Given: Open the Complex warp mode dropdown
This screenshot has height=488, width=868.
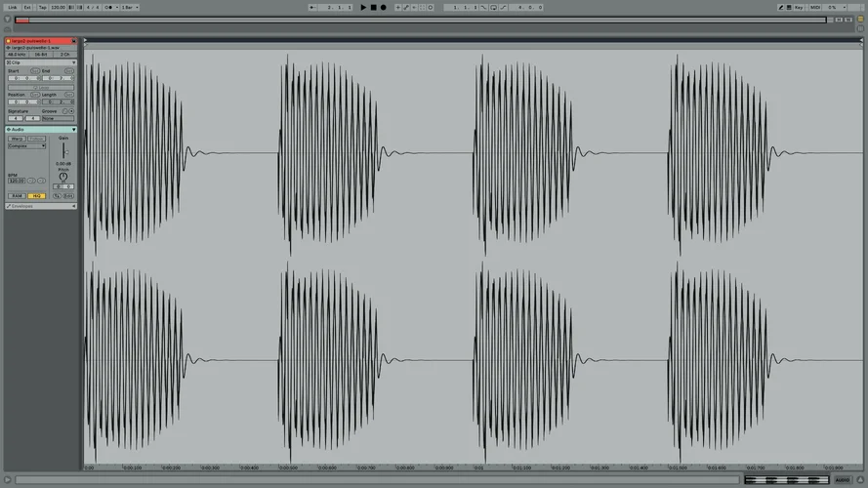Looking at the screenshot, I should coord(26,146).
